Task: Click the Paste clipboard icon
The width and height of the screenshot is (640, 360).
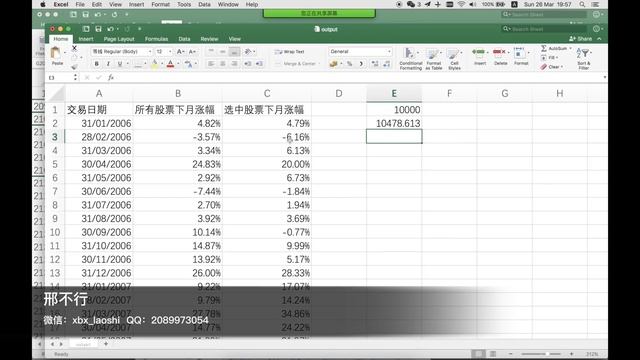Action: [56, 53]
